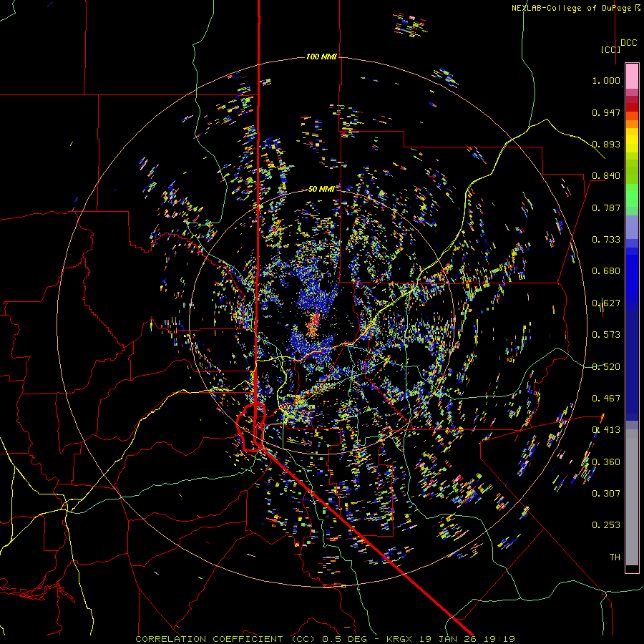Viewport: 644px width, 644px height.
Task: Click the 0.307 color scale value
Action: coord(606,494)
